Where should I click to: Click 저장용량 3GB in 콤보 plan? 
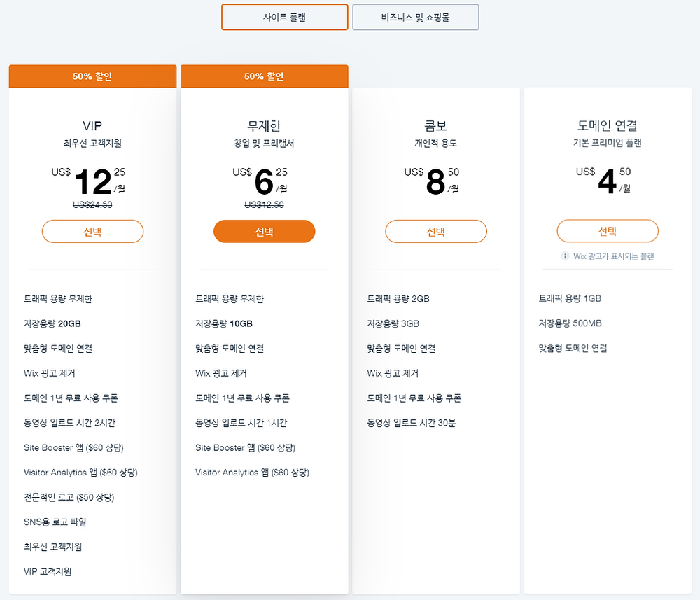pyautogui.click(x=393, y=323)
